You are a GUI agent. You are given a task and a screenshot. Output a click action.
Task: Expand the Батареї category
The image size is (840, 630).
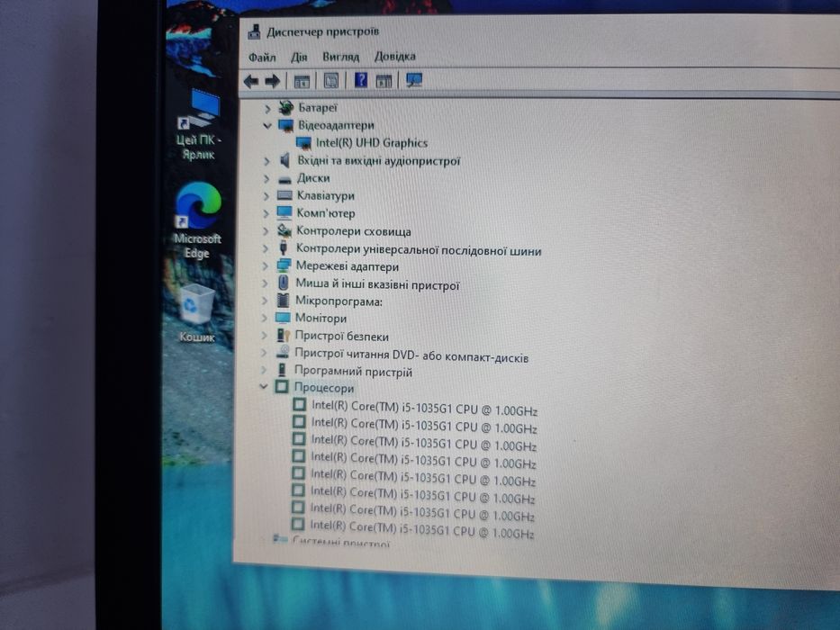pyautogui.click(x=267, y=109)
